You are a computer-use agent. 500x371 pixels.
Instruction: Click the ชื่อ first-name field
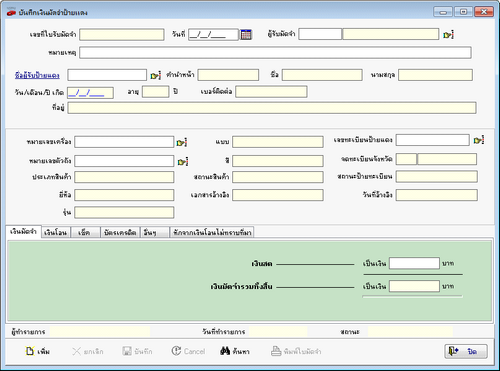(x=322, y=75)
